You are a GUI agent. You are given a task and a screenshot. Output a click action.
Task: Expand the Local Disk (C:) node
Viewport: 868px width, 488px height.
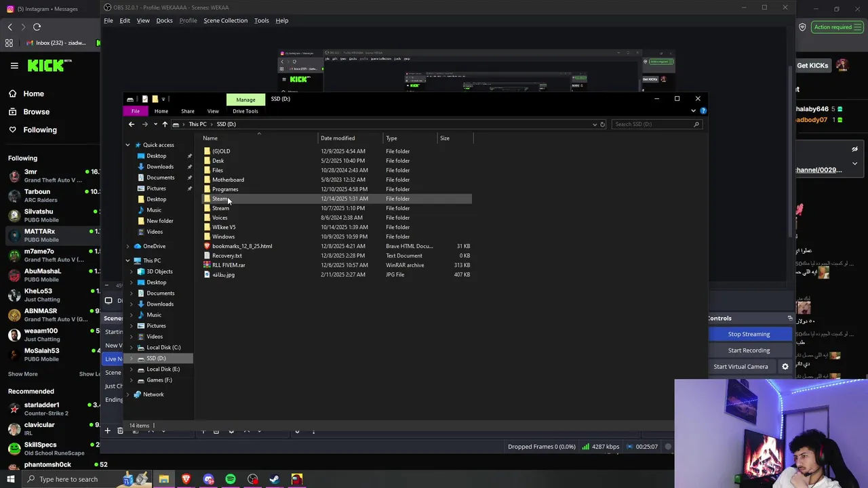coord(132,348)
